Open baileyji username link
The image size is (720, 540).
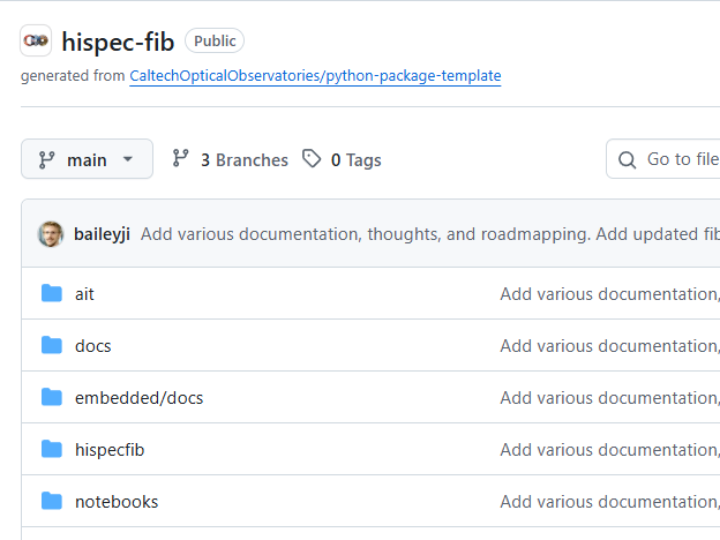pos(102,234)
